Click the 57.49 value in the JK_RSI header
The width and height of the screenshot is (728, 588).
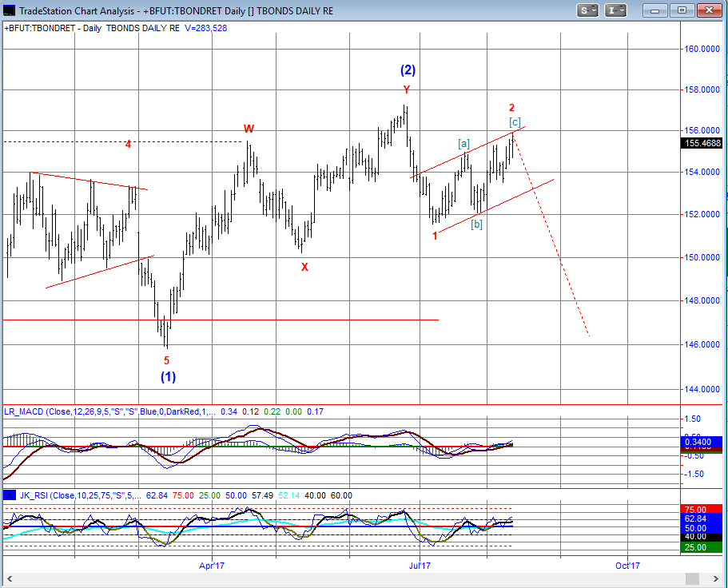262,495
